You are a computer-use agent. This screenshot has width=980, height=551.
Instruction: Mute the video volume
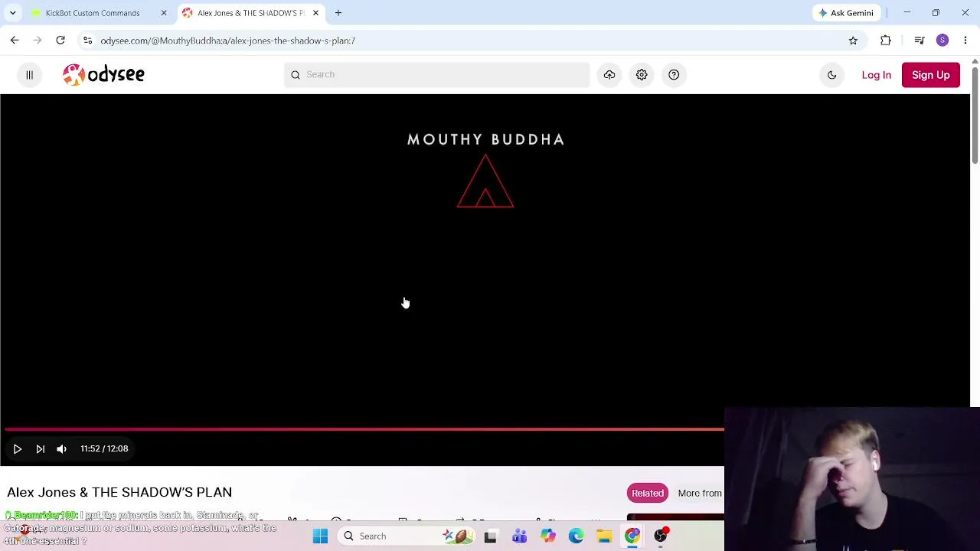[62, 449]
